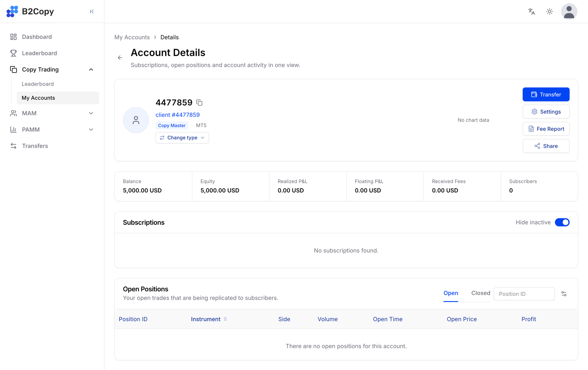Open the Change type dropdown

(x=182, y=138)
